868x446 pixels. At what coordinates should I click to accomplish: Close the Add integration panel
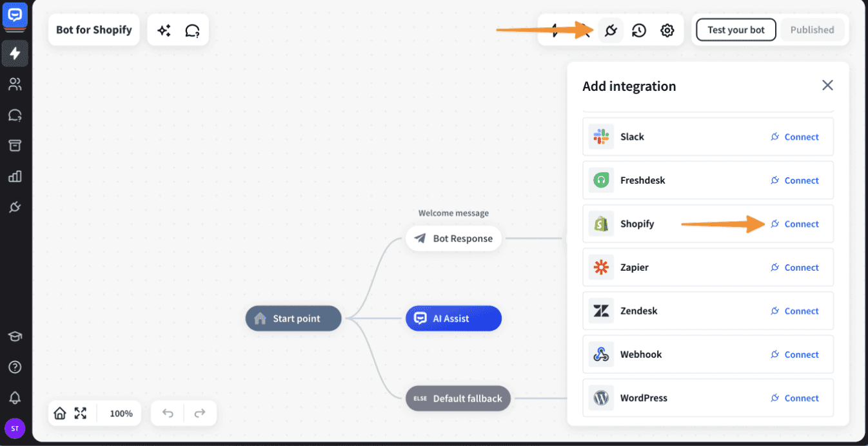pyautogui.click(x=827, y=85)
